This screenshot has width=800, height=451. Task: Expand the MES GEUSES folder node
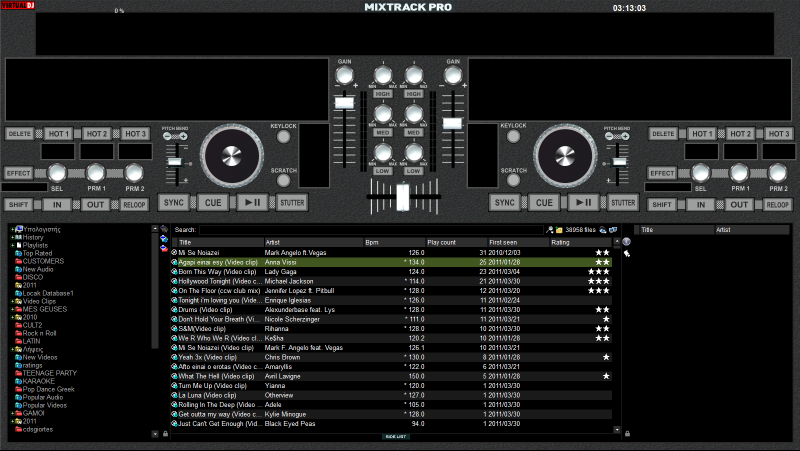(x=12, y=309)
